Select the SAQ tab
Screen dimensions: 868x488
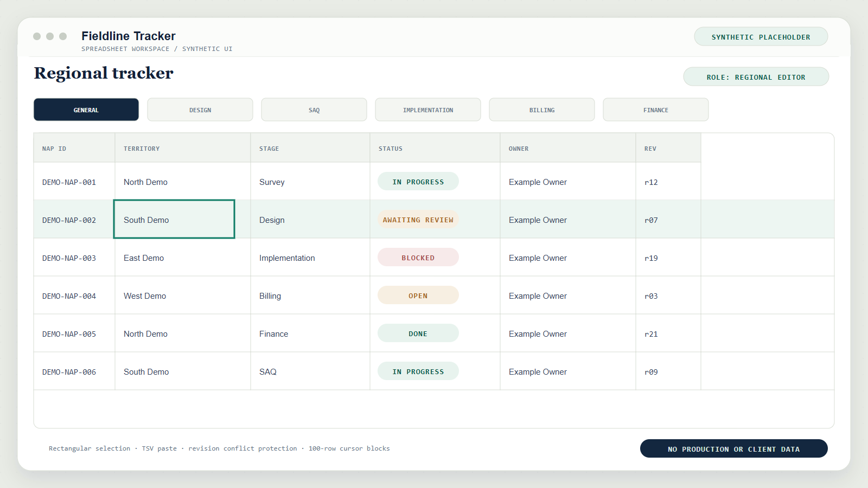point(314,110)
